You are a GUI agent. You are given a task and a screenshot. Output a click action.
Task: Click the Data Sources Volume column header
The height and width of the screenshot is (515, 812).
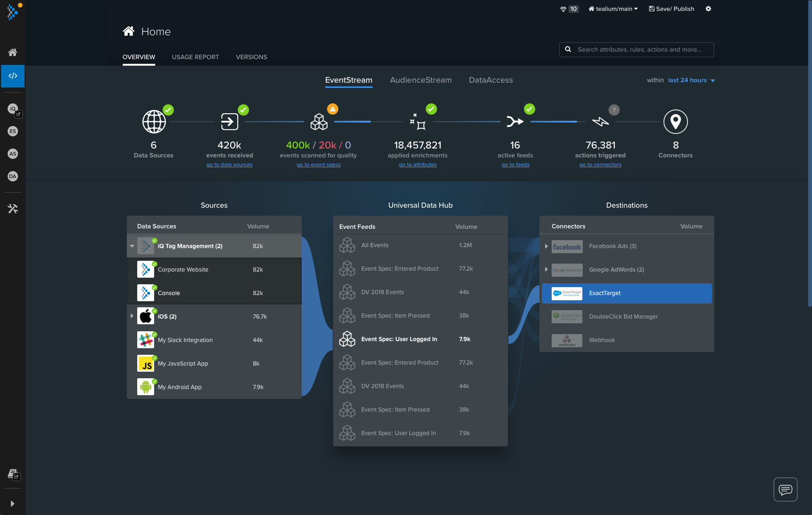(258, 226)
